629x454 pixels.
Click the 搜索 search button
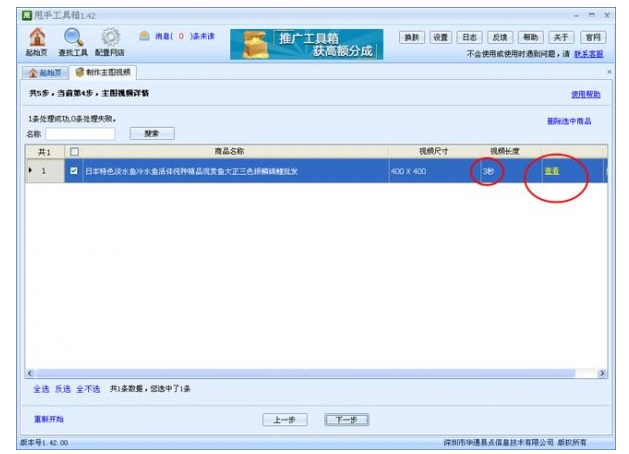point(152,134)
